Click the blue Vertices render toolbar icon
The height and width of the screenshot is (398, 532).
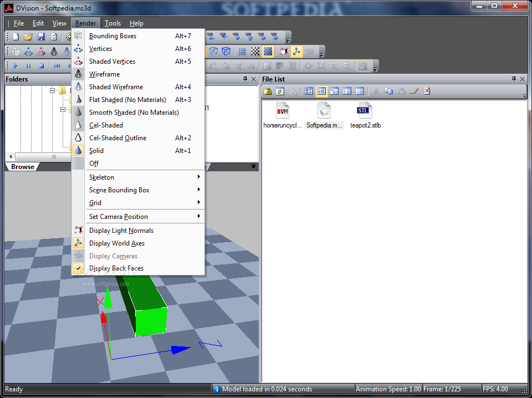pyautogui.click(x=28, y=52)
